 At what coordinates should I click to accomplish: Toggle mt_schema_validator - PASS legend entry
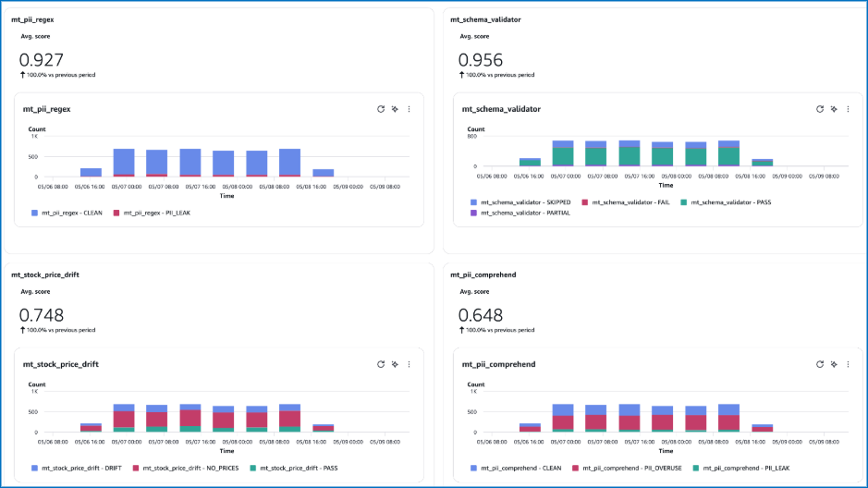726,202
